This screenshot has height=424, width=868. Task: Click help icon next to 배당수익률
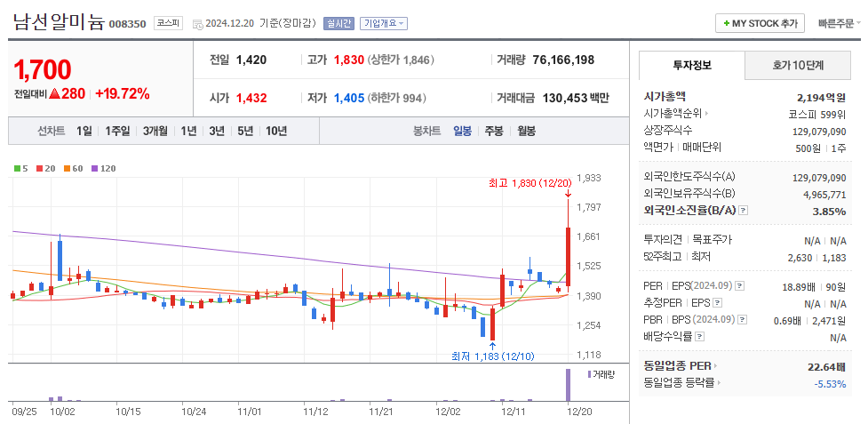tap(700, 336)
